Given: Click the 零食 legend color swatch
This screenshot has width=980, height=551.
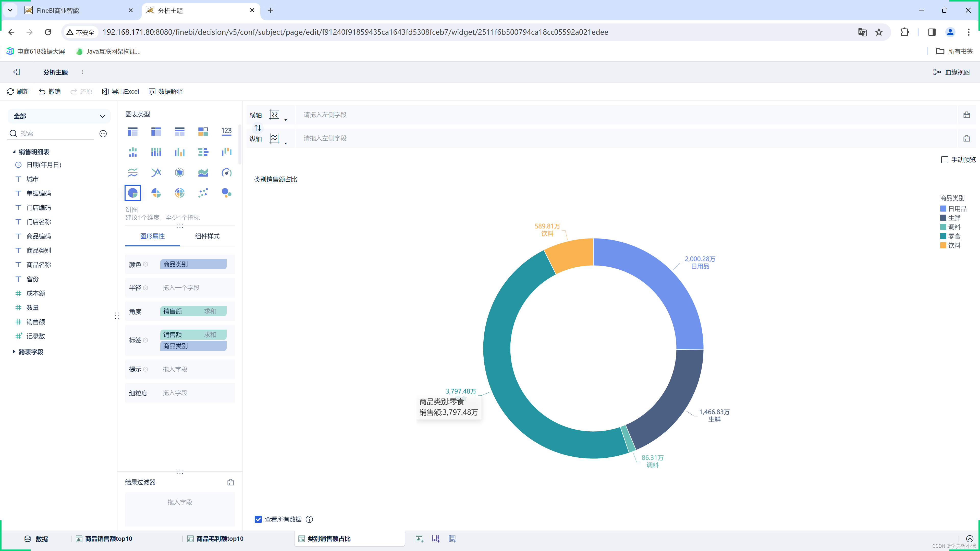Looking at the screenshot, I should 943,236.
